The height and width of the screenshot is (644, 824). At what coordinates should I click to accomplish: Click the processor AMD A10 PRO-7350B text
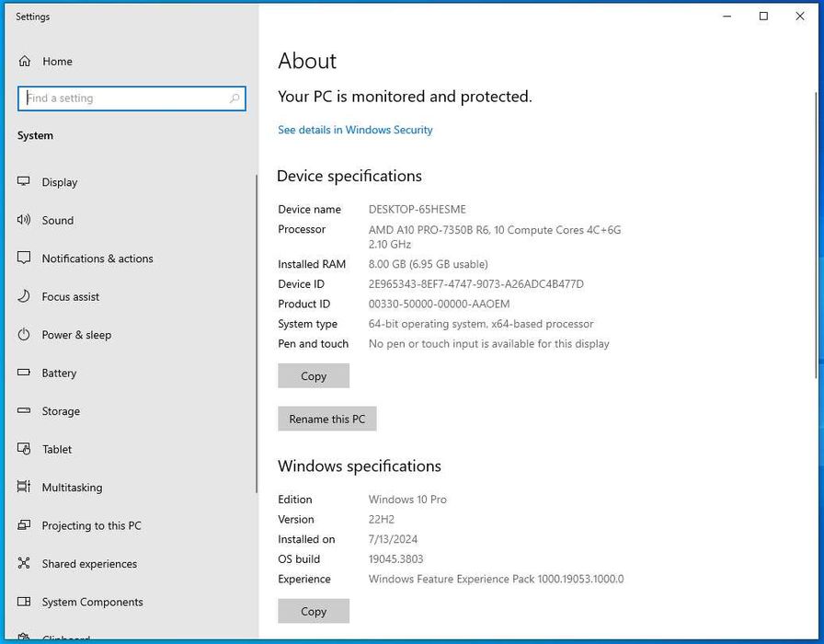pos(495,236)
